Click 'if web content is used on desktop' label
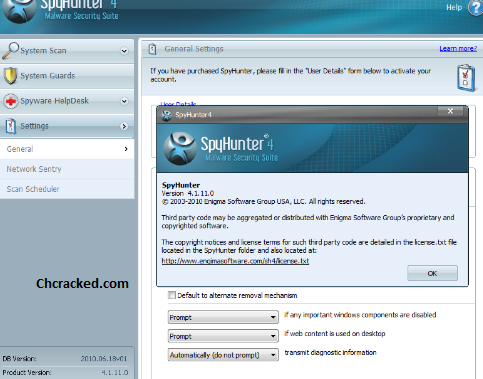 (335, 334)
